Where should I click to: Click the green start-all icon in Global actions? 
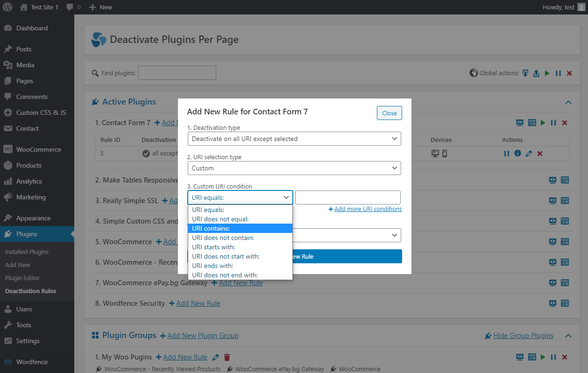pos(547,73)
